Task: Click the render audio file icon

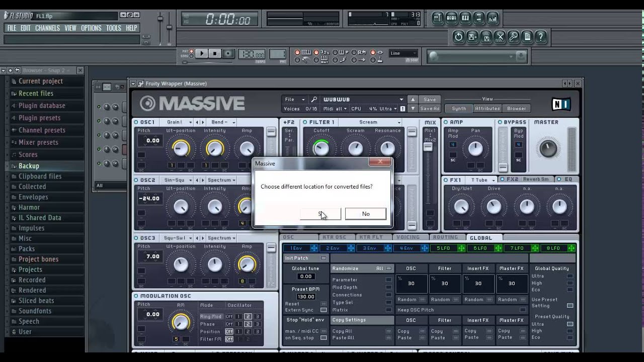Action: click(x=486, y=37)
